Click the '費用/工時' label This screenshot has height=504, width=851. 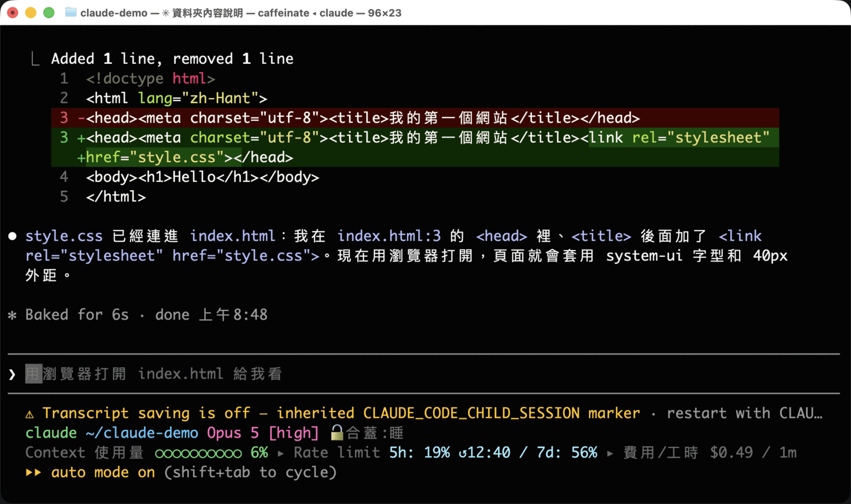click(x=661, y=452)
